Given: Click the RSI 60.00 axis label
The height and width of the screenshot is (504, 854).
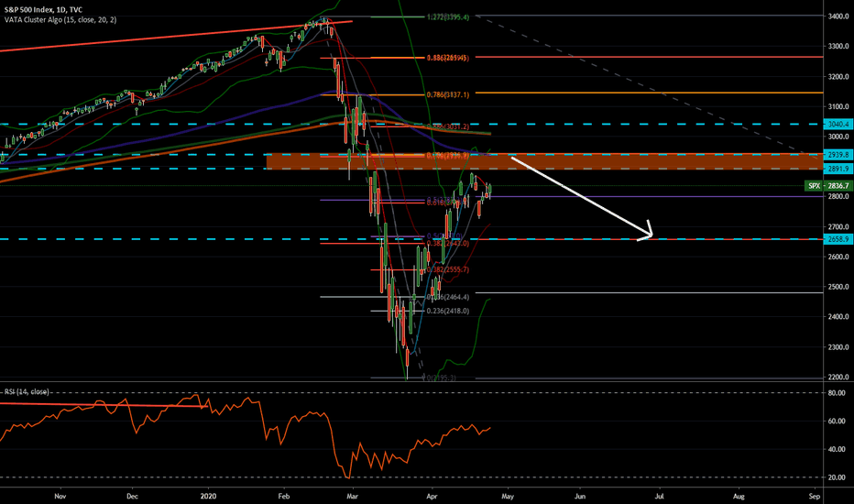Looking at the screenshot, I should 838,422.
